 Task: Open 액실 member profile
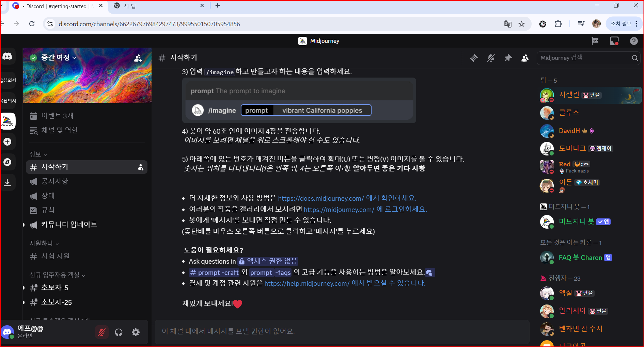tap(591, 293)
